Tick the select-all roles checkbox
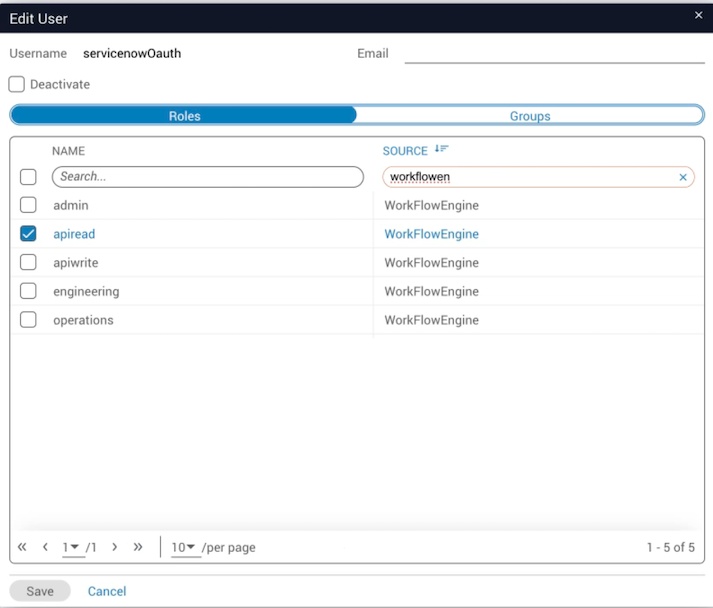The image size is (713, 608). coord(29,177)
